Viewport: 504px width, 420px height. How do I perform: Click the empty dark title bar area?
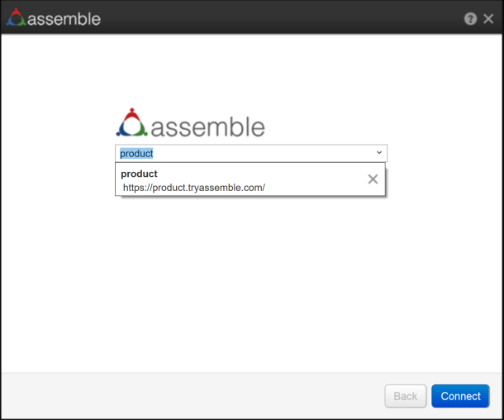click(x=281, y=18)
